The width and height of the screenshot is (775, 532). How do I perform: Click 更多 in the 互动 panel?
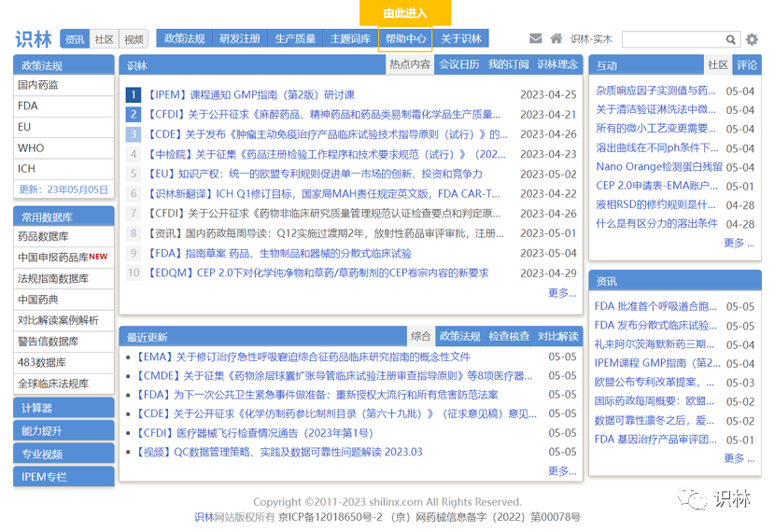pos(739,243)
